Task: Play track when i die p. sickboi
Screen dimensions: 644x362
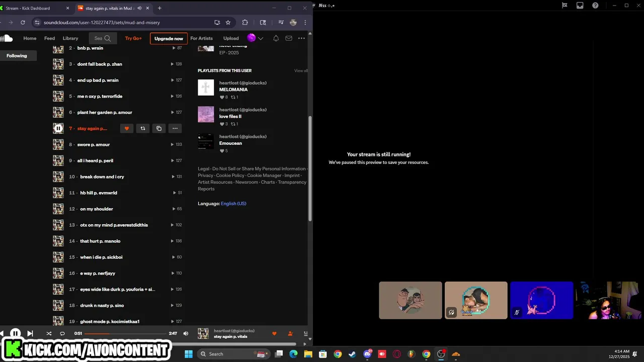Action: 101,257
